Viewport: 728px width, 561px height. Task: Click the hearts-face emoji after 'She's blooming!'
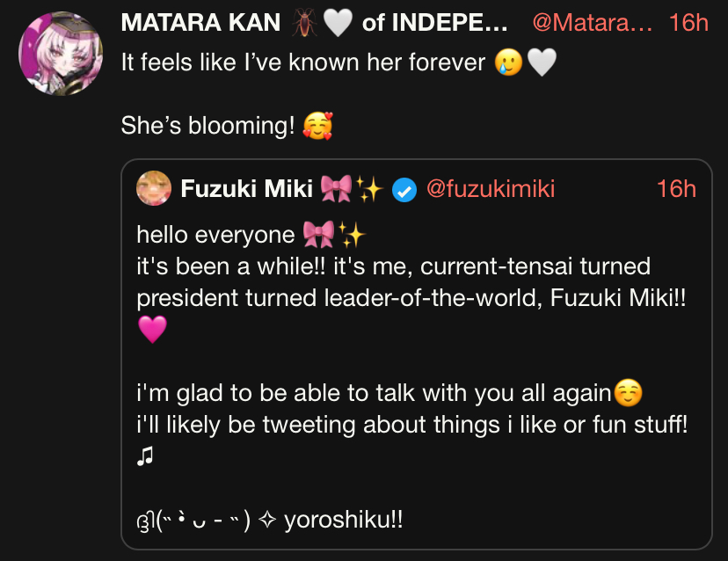click(317, 126)
